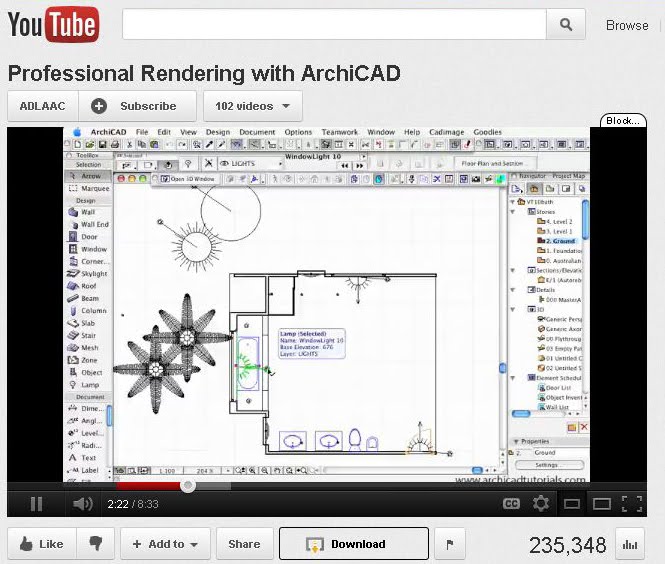Image resolution: width=665 pixels, height=564 pixels.
Task: Go to the YouTube home page via the logo
Action: tap(53, 25)
